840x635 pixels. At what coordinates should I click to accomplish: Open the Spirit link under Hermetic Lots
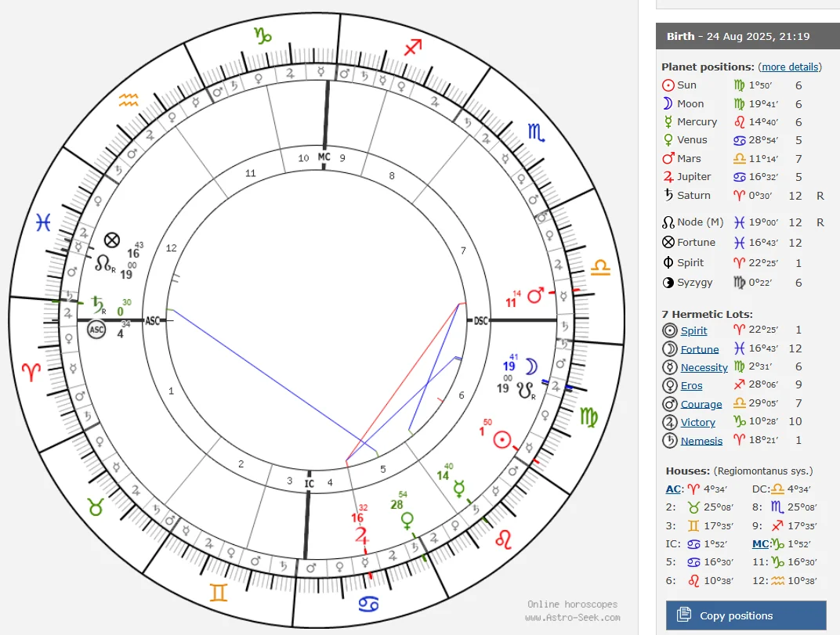coord(693,331)
